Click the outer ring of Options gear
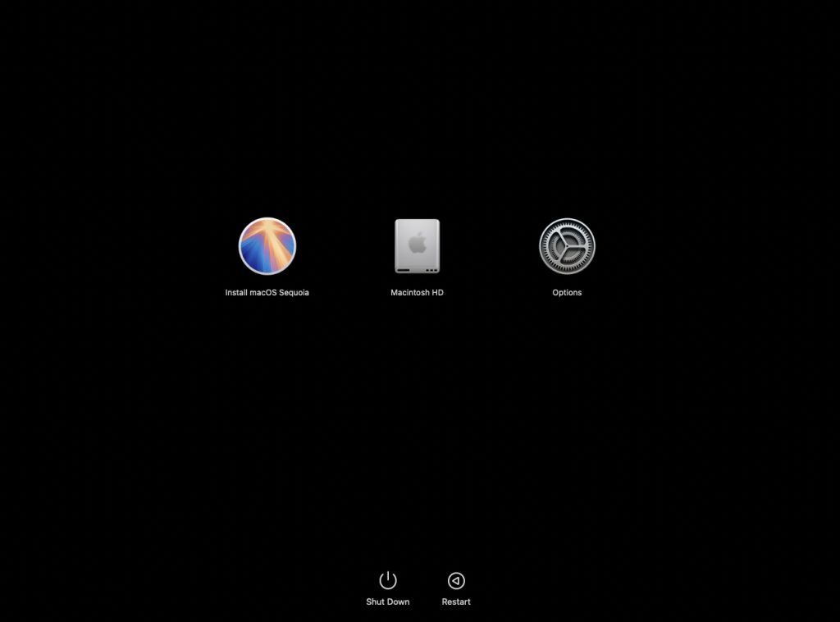 pos(567,222)
